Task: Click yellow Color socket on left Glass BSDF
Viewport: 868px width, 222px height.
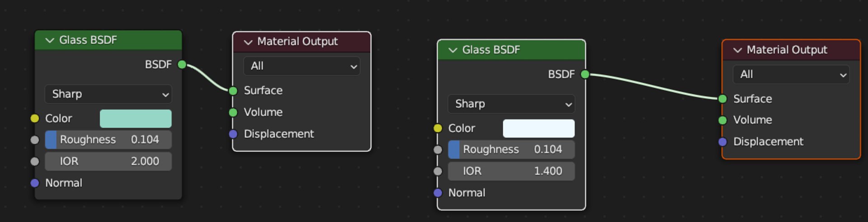Action: (35, 118)
